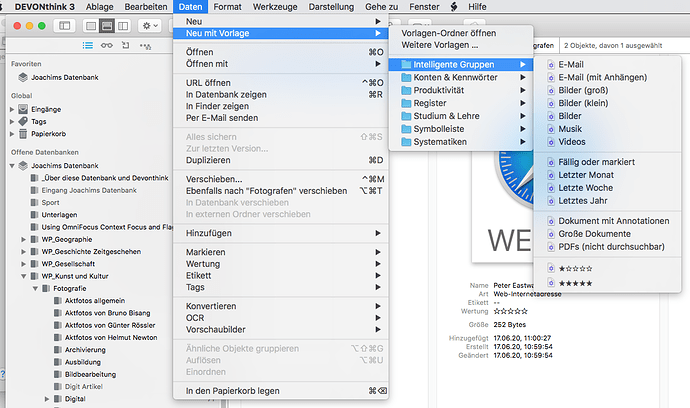Open the Werkzeuge menu

click(x=275, y=7)
